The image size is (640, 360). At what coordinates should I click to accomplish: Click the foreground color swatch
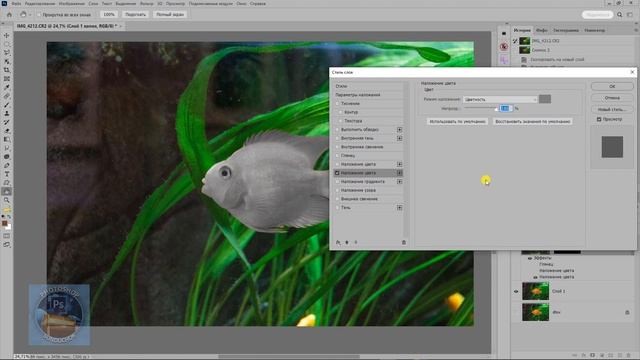click(x=4, y=224)
